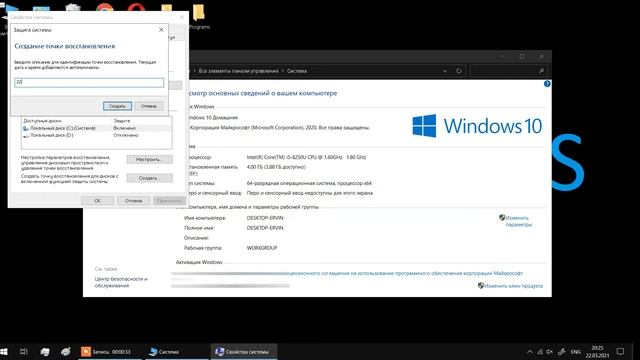
Task: Click the Доступные диски column header
Action: click(x=42, y=121)
